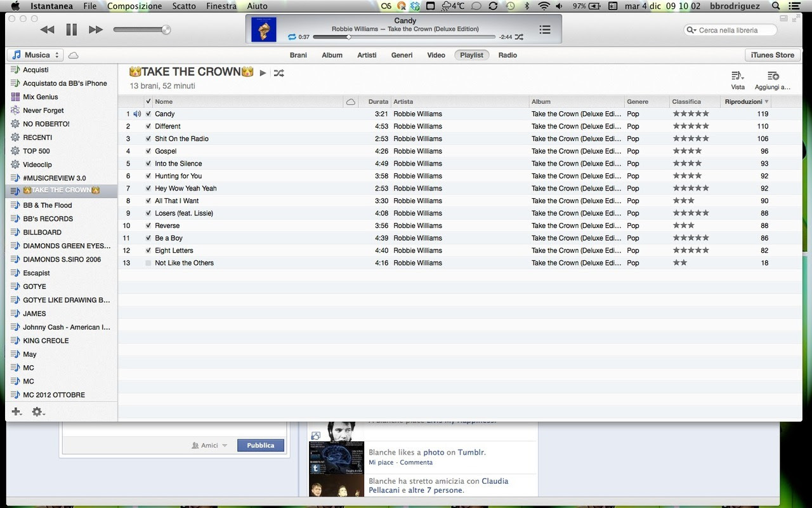Pause the playing song
This screenshot has width=812, height=508.
(71, 30)
